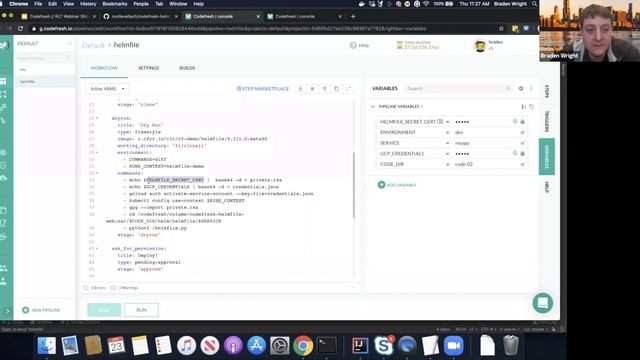The width and height of the screenshot is (640, 360).
Task: Switch to the Builds tab
Action: 187,68
